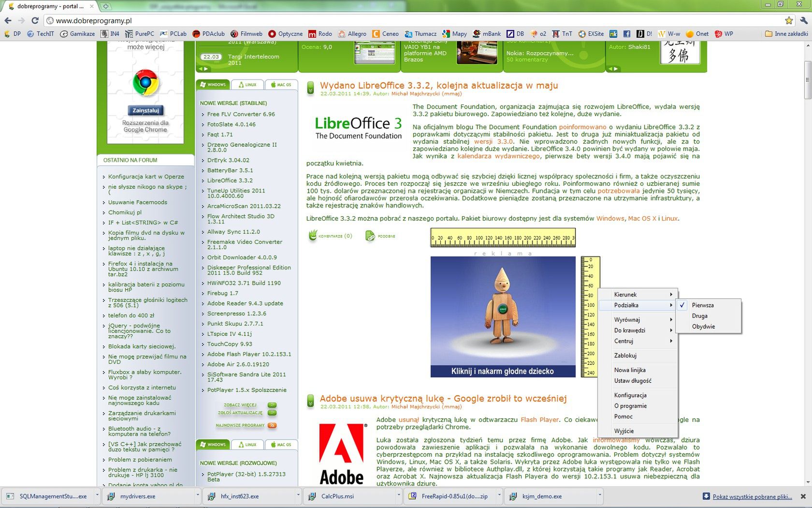Viewport: 812px width, 508px height.
Task: Open the NAJNOWSZE PROGRAMY RSS feed icon
Action: pos(272,426)
